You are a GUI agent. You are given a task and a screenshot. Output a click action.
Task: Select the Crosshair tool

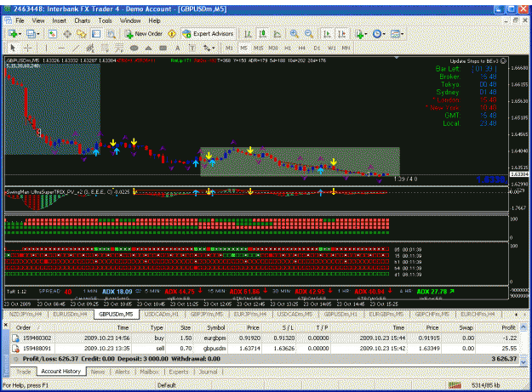click(x=28, y=48)
